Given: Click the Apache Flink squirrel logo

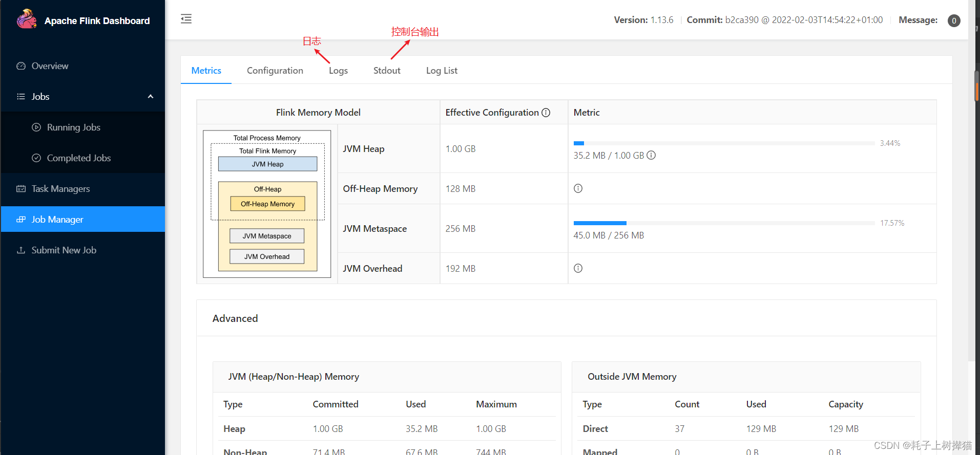Looking at the screenshot, I should coord(27,19).
